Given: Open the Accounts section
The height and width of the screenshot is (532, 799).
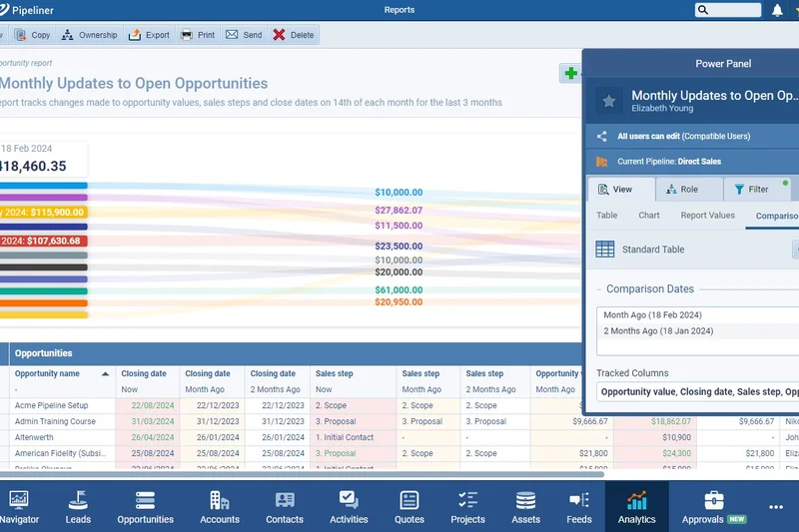Looking at the screenshot, I should [x=220, y=507].
